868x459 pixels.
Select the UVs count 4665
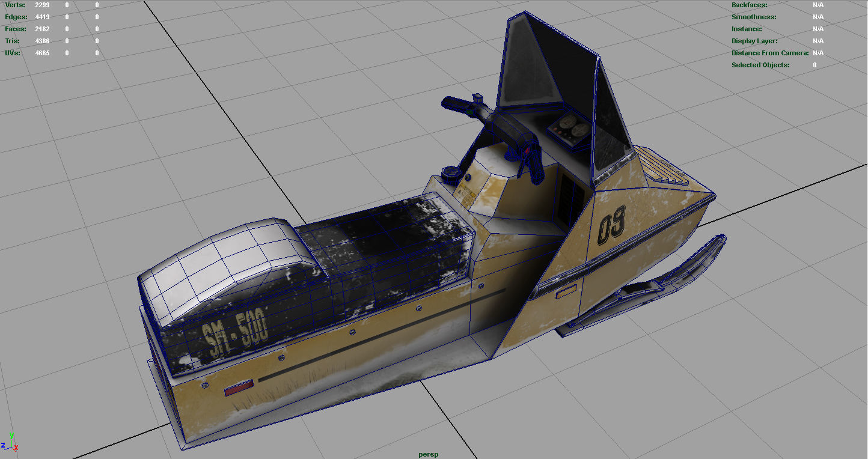click(x=42, y=53)
